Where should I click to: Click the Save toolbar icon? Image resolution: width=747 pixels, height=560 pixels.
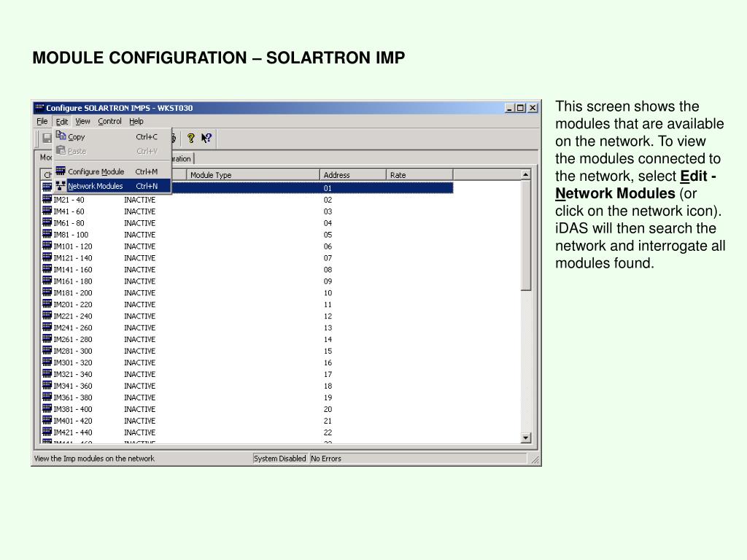click(47, 138)
